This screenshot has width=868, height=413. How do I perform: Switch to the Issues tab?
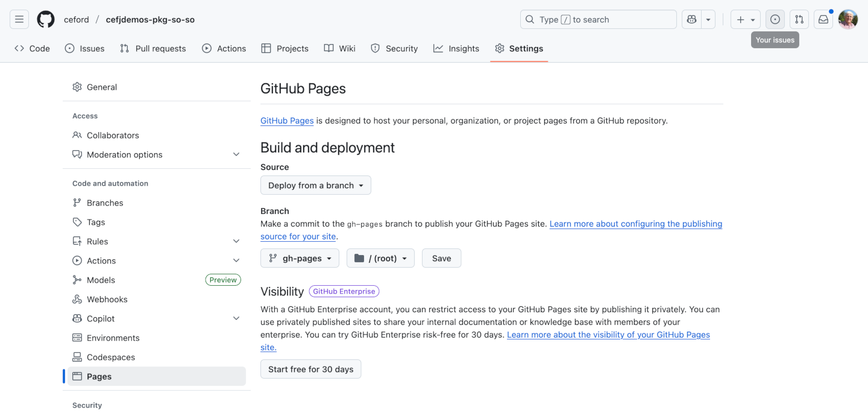coord(84,48)
